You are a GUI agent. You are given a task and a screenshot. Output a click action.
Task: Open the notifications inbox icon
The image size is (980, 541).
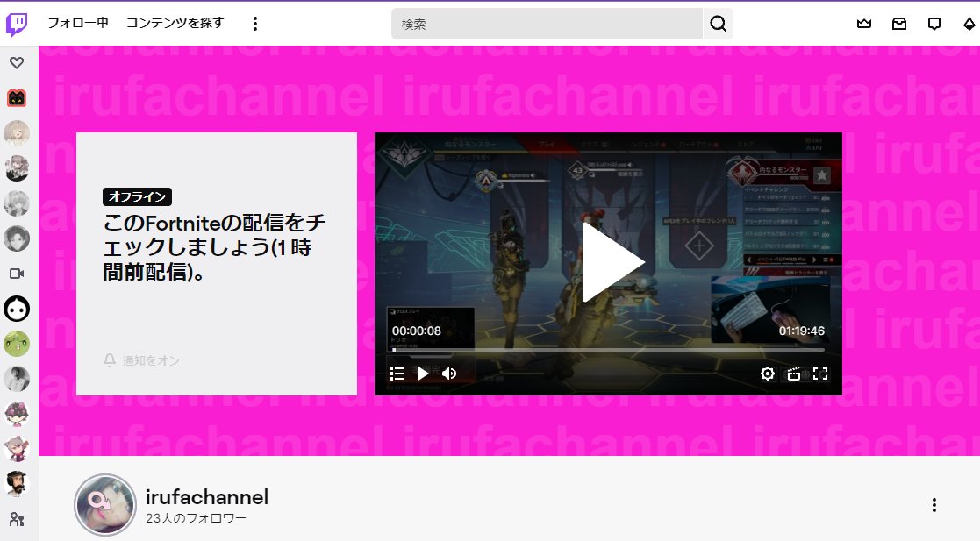[899, 24]
